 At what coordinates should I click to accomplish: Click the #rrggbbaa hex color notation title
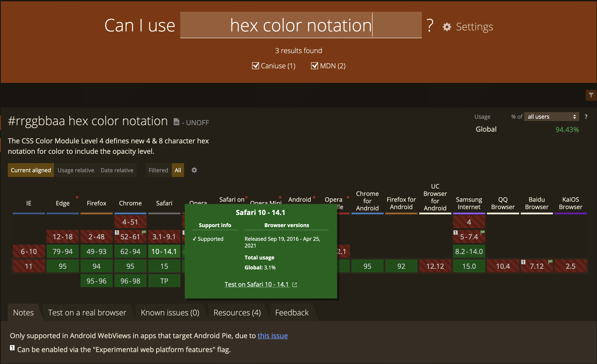88,121
